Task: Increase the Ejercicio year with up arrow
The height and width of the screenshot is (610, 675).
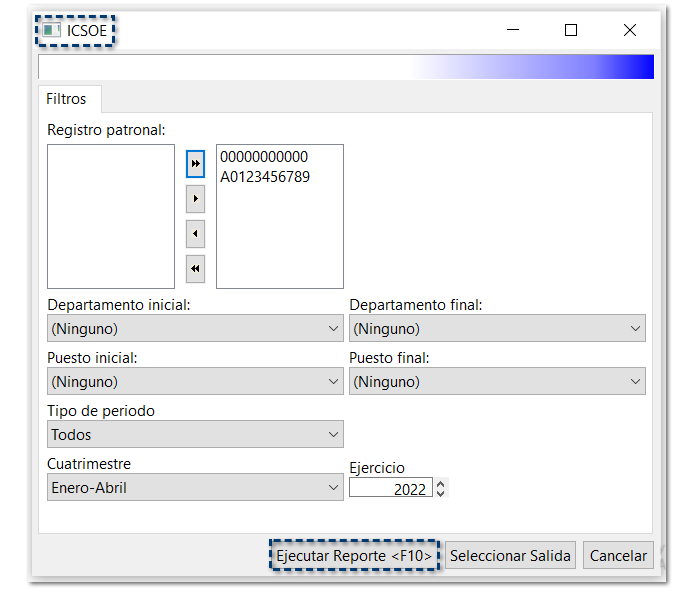Action: (x=442, y=484)
